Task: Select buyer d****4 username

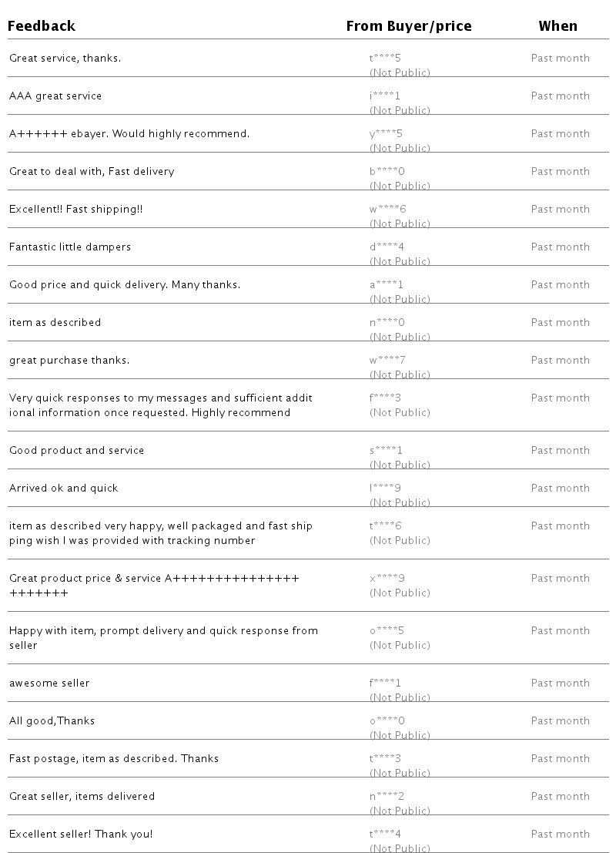Action: click(387, 247)
